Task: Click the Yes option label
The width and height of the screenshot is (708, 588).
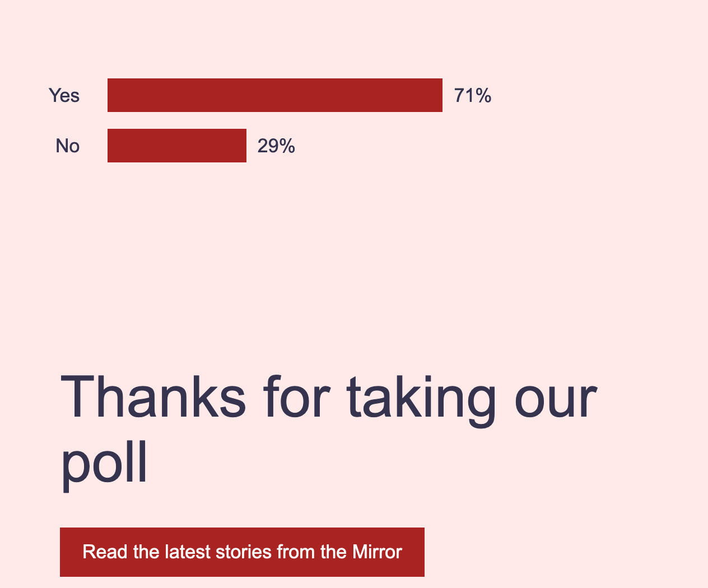Action: pyautogui.click(x=64, y=95)
